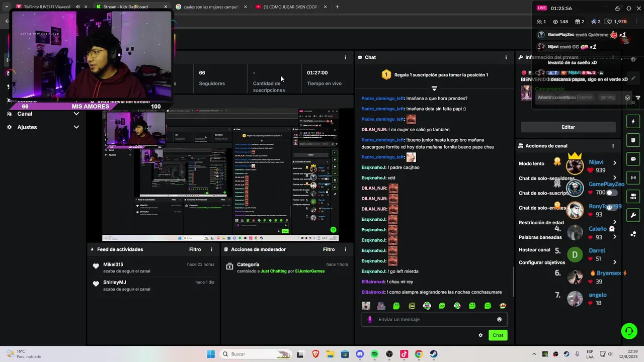This screenshot has height=362, width=644.
Task: Click the Editar stream info button
Action: (568, 127)
